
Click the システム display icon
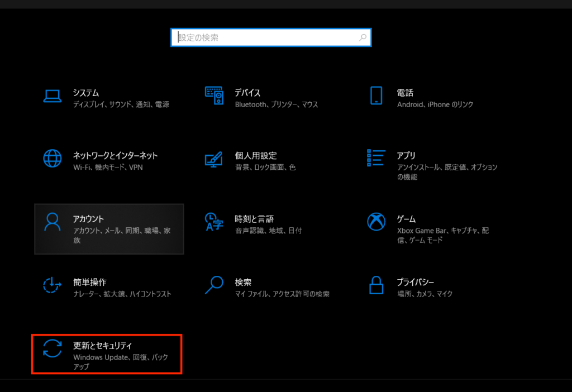[52, 96]
